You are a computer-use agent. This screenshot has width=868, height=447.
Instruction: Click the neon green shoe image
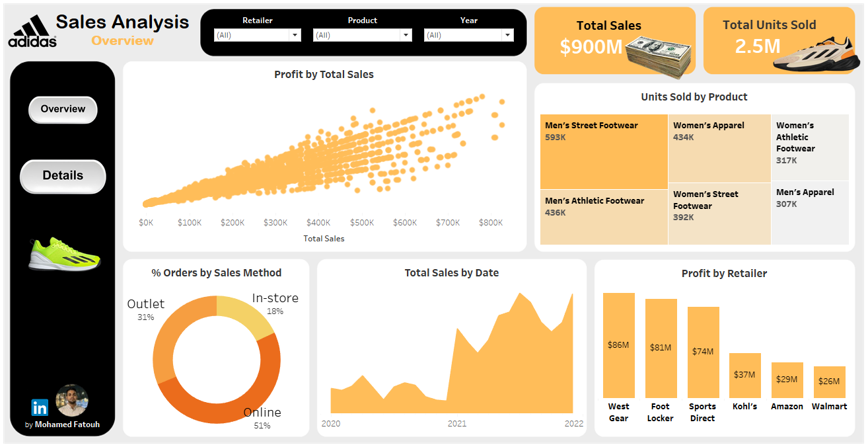coord(64,254)
